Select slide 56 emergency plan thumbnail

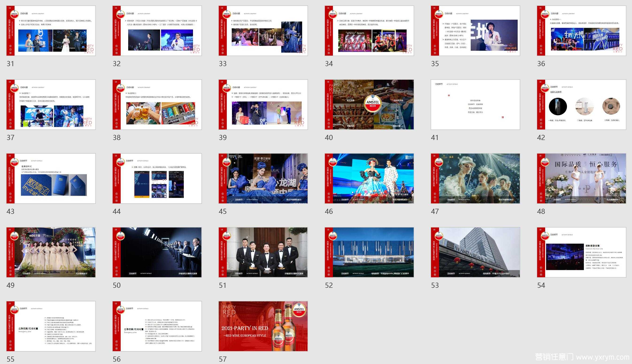[x=157, y=326]
